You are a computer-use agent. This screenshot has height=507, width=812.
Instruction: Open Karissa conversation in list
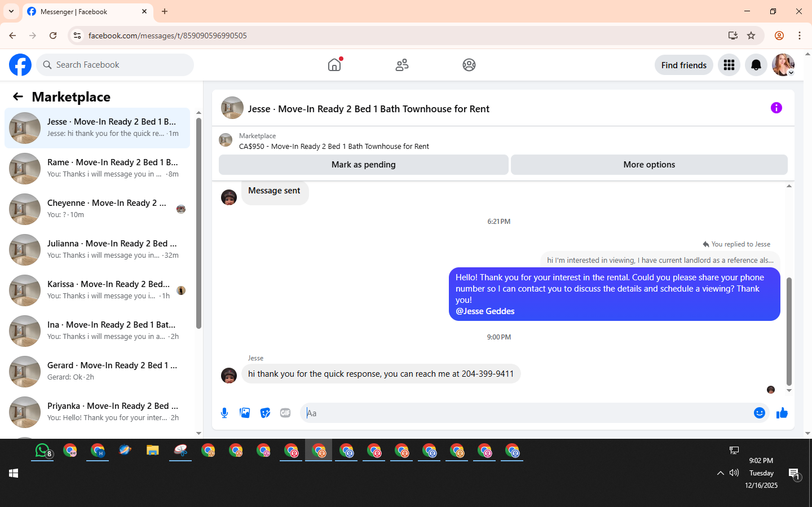coord(98,290)
